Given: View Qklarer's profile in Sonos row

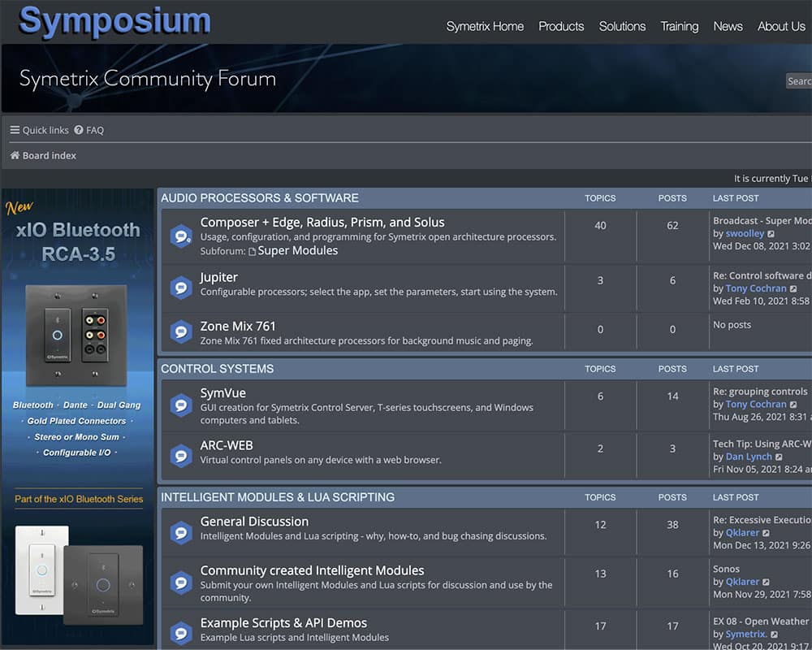Looking at the screenshot, I should 742,582.
